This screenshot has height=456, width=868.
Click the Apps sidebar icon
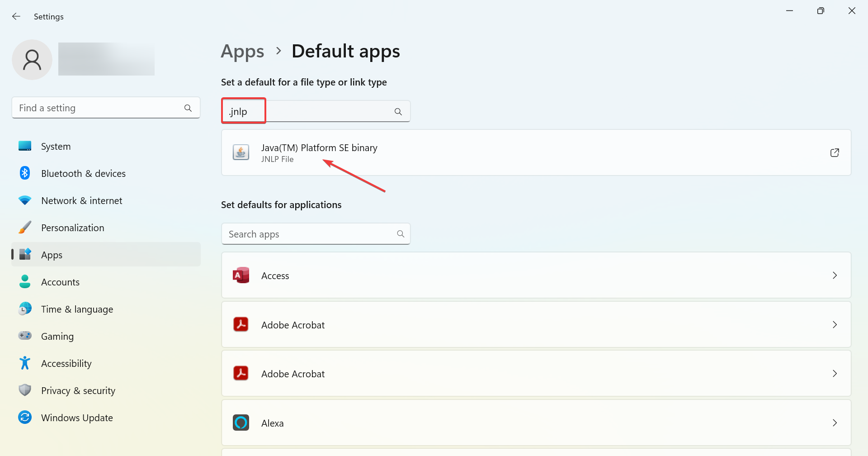(x=25, y=254)
